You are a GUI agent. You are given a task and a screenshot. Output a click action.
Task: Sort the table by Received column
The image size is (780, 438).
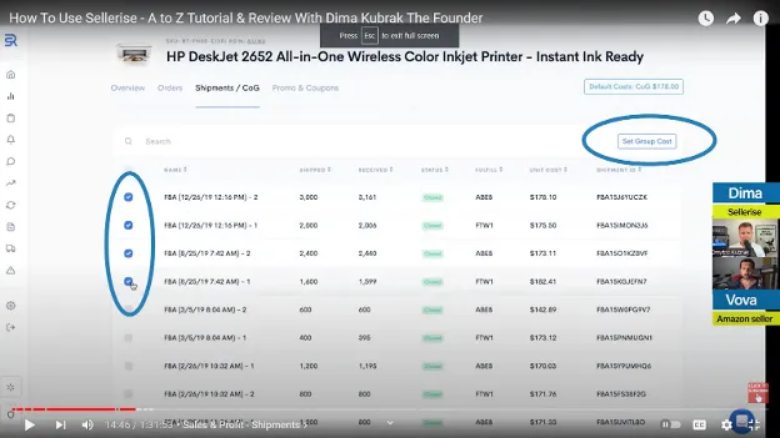point(376,170)
